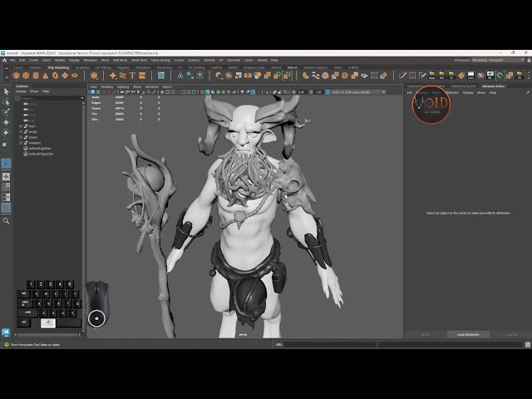This screenshot has height=399, width=532.
Task: Create a polygon cube from the shelf
Action: [x=26, y=76]
